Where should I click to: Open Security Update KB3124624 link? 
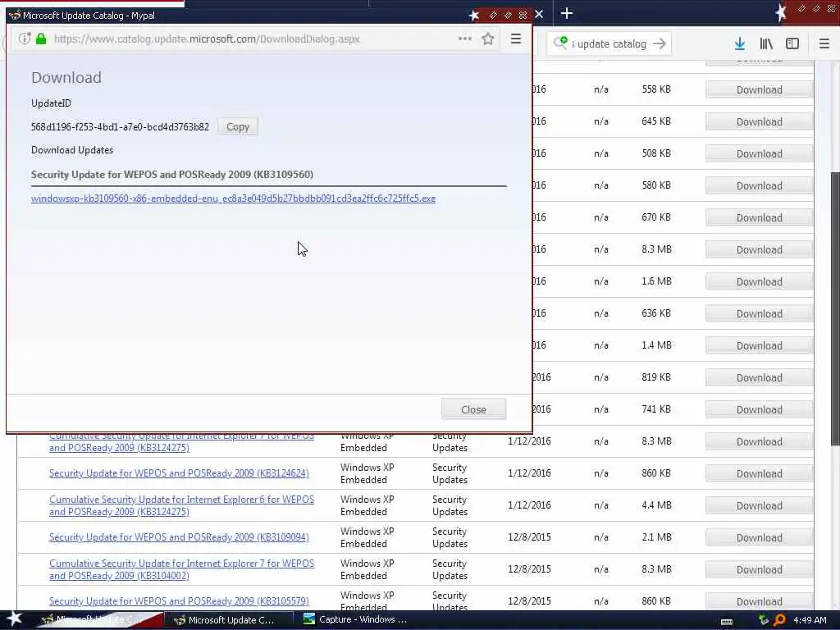(179, 473)
